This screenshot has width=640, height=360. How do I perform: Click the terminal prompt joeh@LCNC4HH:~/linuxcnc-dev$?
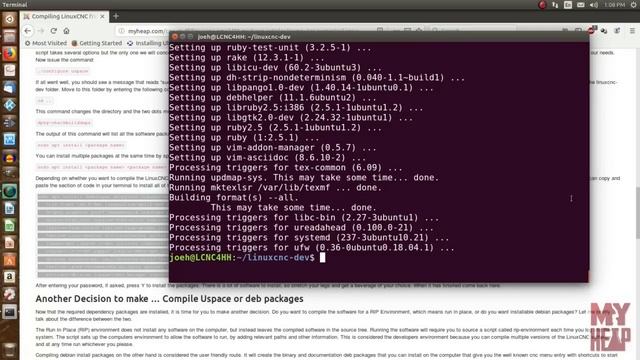click(242, 258)
